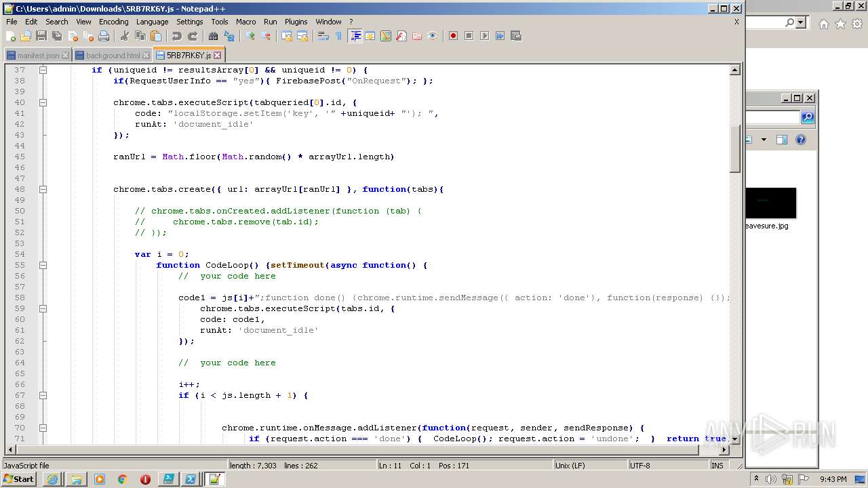Click the Paste toolbar icon

click(156, 36)
